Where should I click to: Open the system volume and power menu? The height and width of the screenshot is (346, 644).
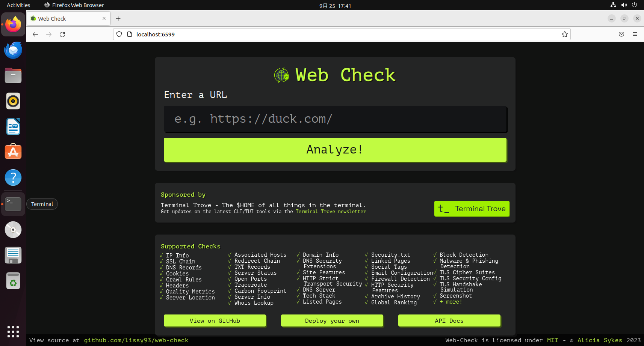(x=624, y=5)
